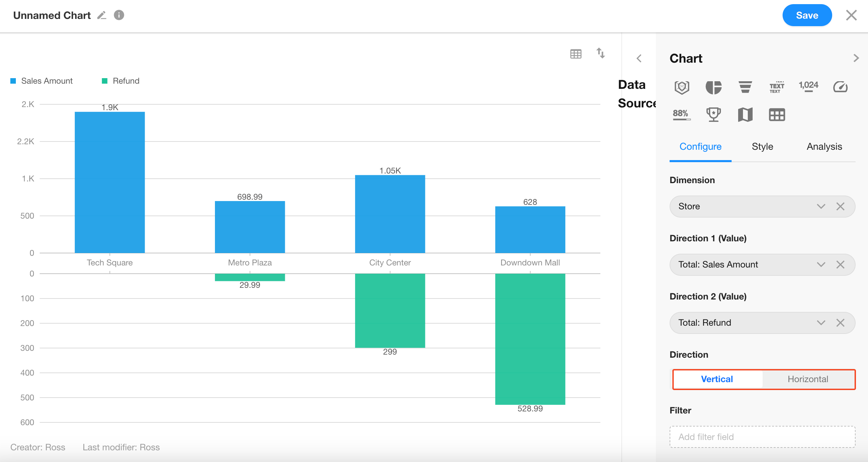Choose the gauge chart type icon
Image resolution: width=868 pixels, height=462 pixels.
pyautogui.click(x=840, y=87)
